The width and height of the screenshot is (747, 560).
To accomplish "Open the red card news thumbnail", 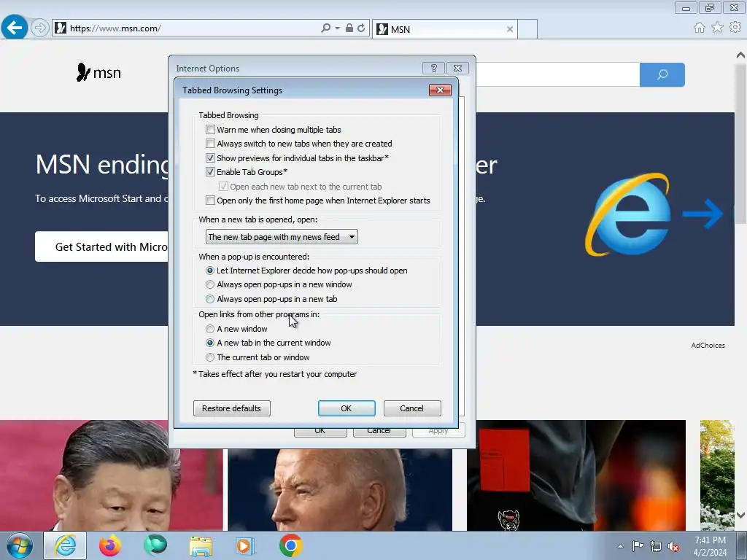I will (x=576, y=475).
